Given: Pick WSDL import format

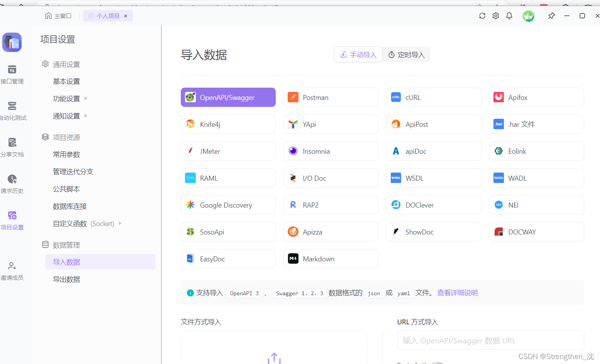Looking at the screenshot, I should point(433,178).
